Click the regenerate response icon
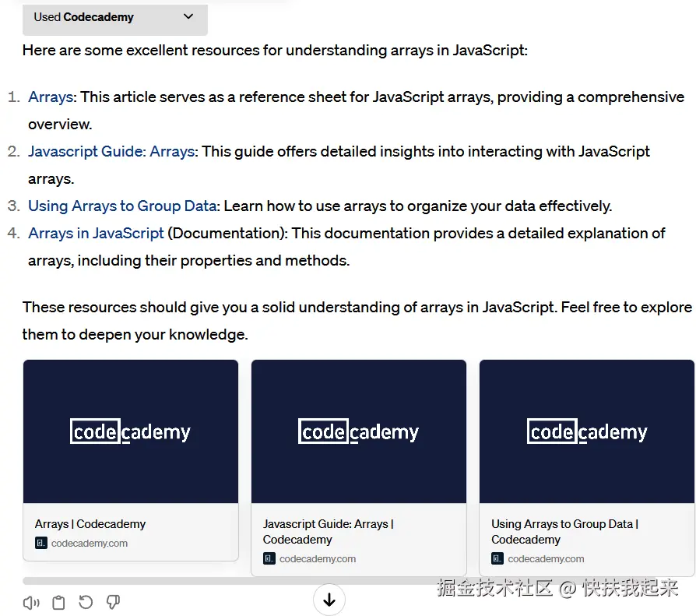696x616 pixels. 86,602
